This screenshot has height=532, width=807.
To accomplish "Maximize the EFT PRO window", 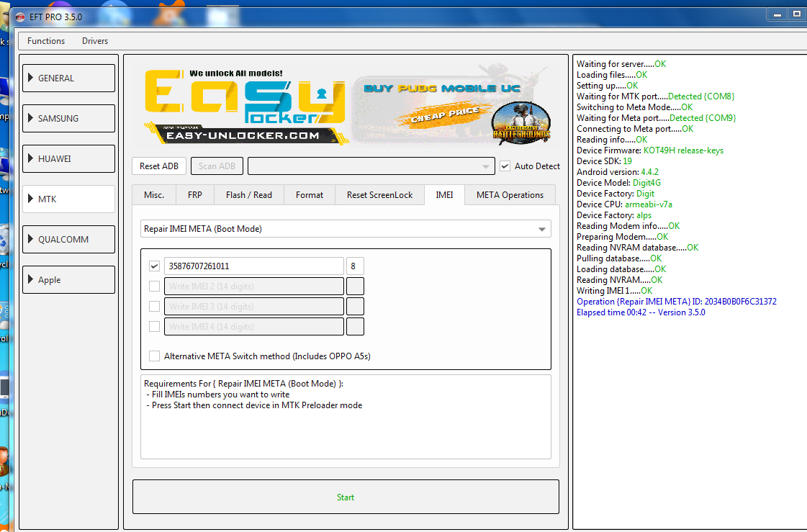I will 797,14.
